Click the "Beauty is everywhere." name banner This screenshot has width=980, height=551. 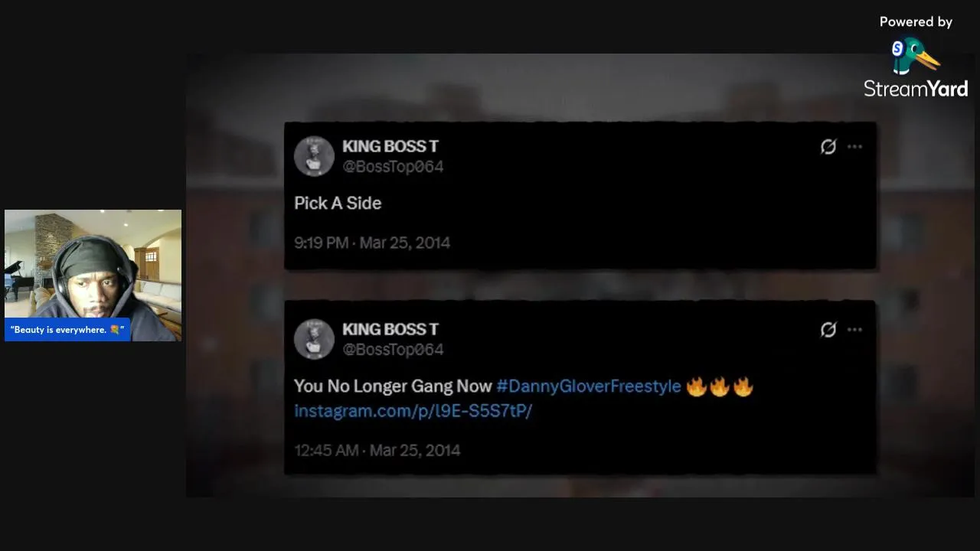(x=67, y=330)
